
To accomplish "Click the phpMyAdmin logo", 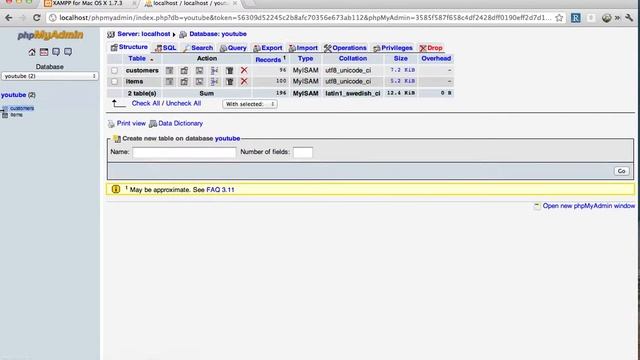I will coord(50,35).
